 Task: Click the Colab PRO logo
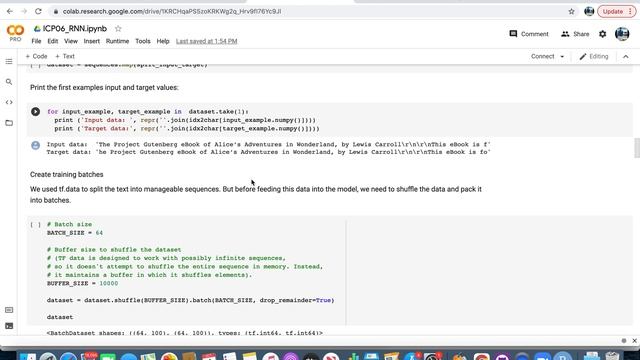pyautogui.click(x=15, y=33)
